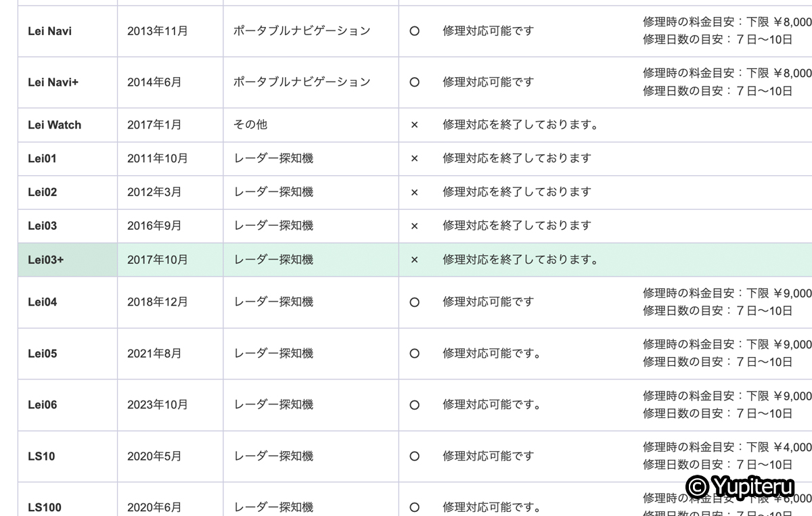Click the ○ status icon for Lei Navi
Image resolution: width=812 pixels, height=516 pixels.
(x=415, y=31)
